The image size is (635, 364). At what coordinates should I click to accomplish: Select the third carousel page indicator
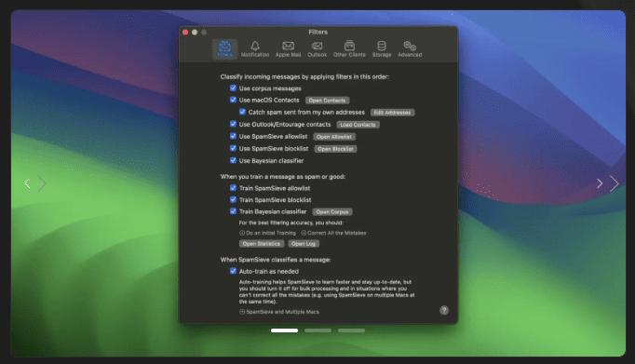[352, 330]
